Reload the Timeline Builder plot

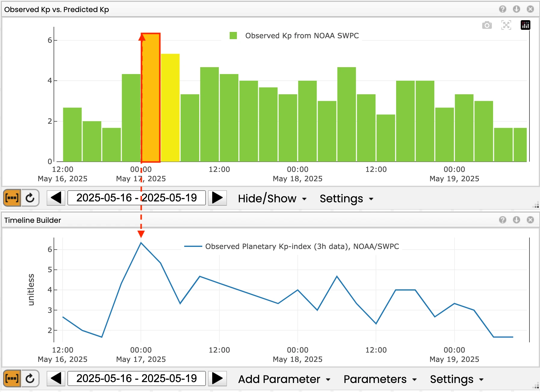30,378
